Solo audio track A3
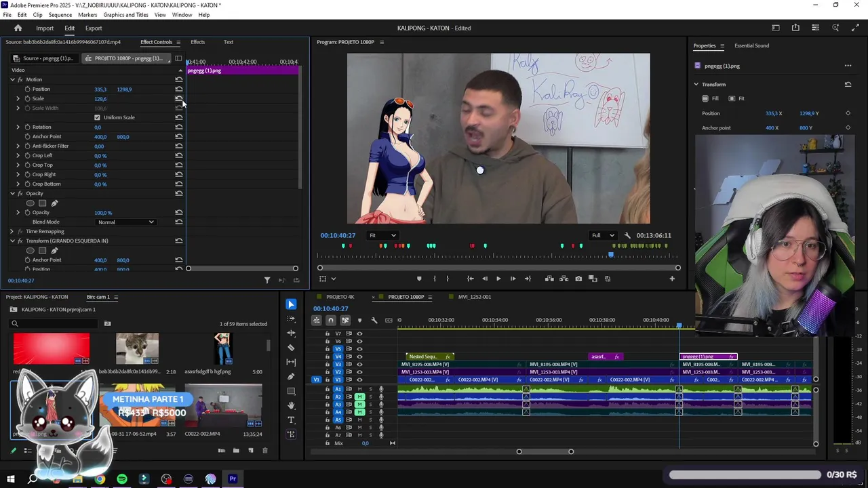The image size is (868, 488). (370, 405)
